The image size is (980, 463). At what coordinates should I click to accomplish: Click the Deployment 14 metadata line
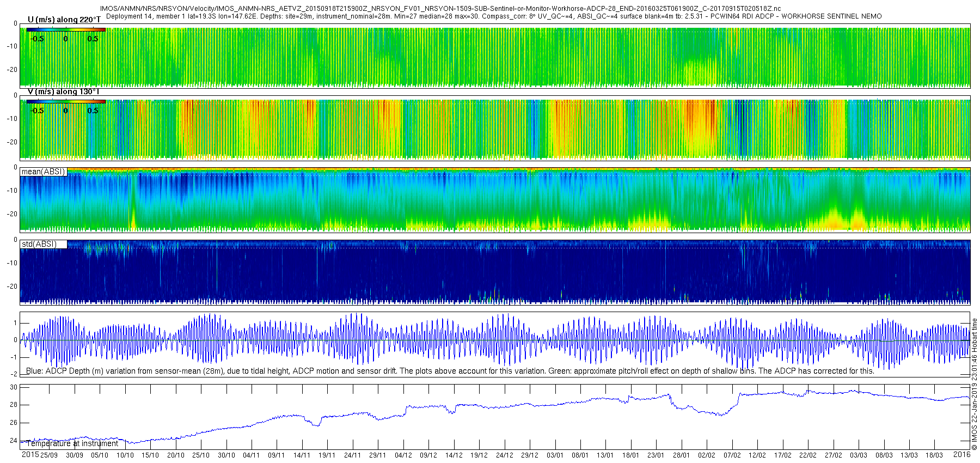click(494, 16)
